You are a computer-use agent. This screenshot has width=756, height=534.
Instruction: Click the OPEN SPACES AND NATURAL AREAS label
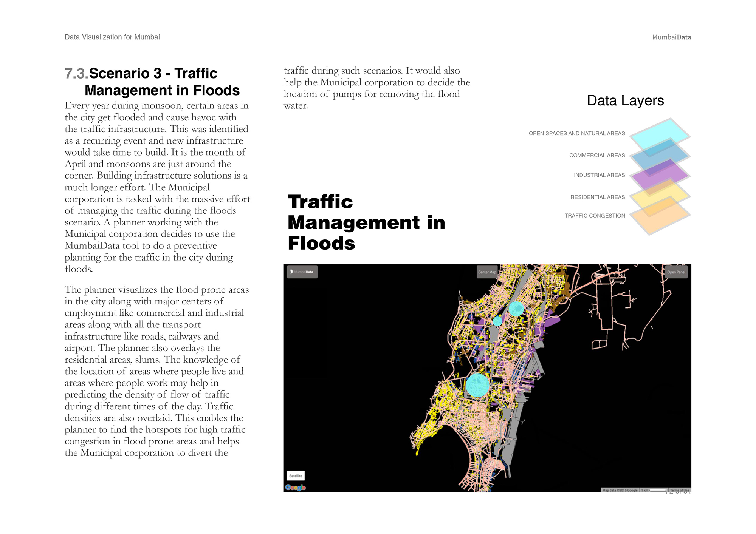coord(576,133)
